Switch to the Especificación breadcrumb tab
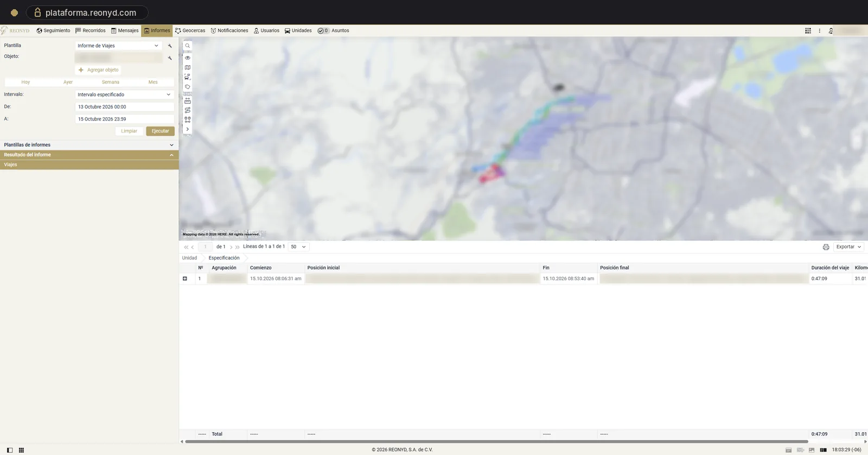The height and width of the screenshot is (455, 868). (x=224, y=258)
